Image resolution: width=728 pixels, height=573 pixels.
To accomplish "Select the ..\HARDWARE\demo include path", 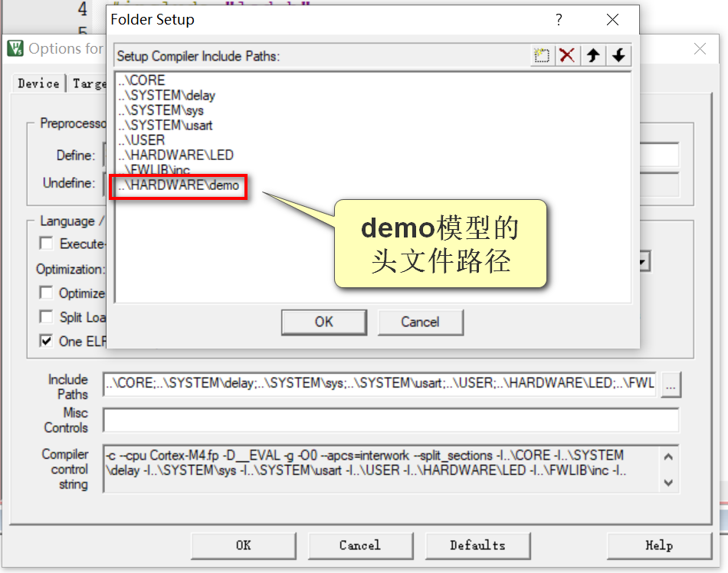I will [179, 185].
